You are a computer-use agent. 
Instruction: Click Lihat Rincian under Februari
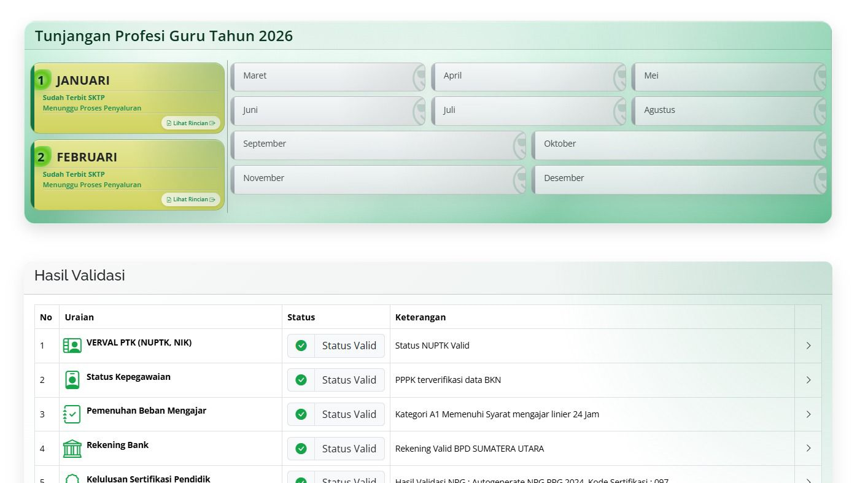click(x=190, y=199)
